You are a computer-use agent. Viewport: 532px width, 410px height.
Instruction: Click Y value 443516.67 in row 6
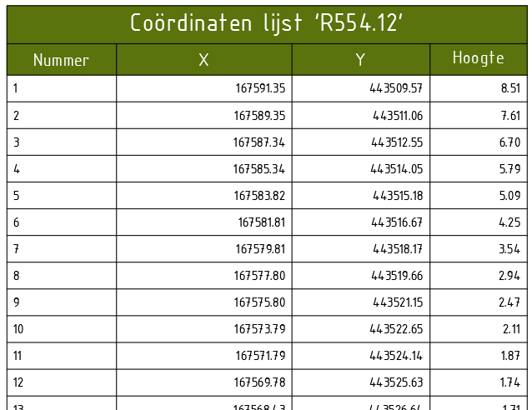click(397, 222)
